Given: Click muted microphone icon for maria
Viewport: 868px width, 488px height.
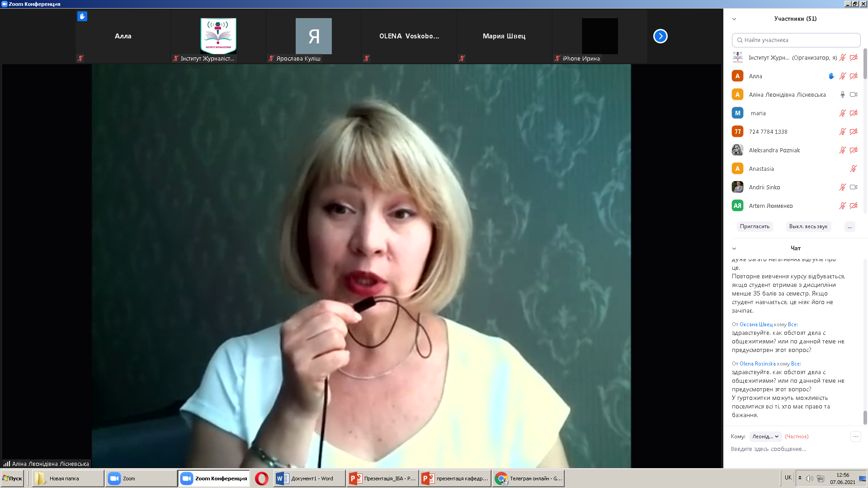Looking at the screenshot, I should [842, 113].
